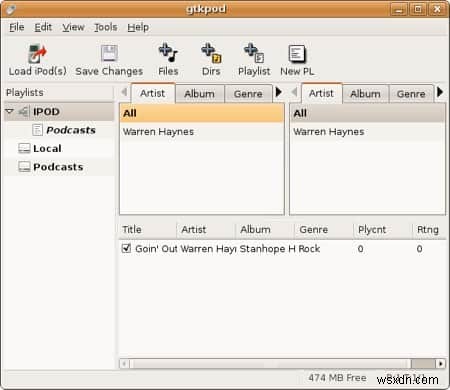Add files with the Files icon
The height and width of the screenshot is (390, 450).
[x=168, y=53]
